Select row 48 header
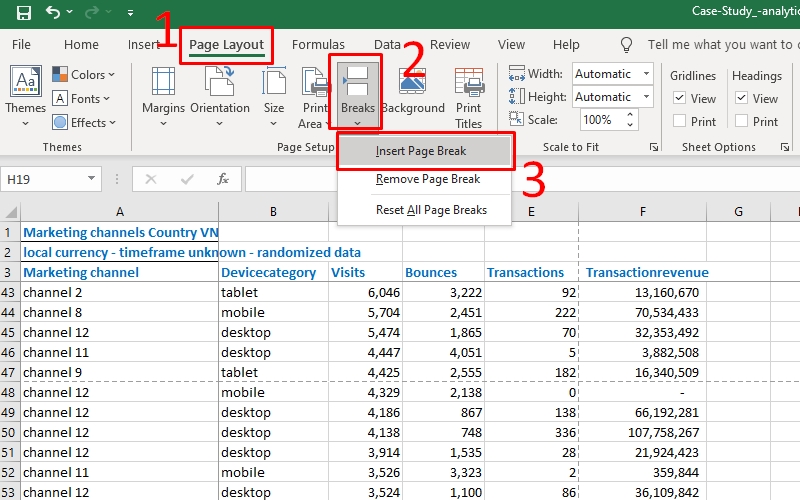The image size is (800, 500). pos(10,392)
